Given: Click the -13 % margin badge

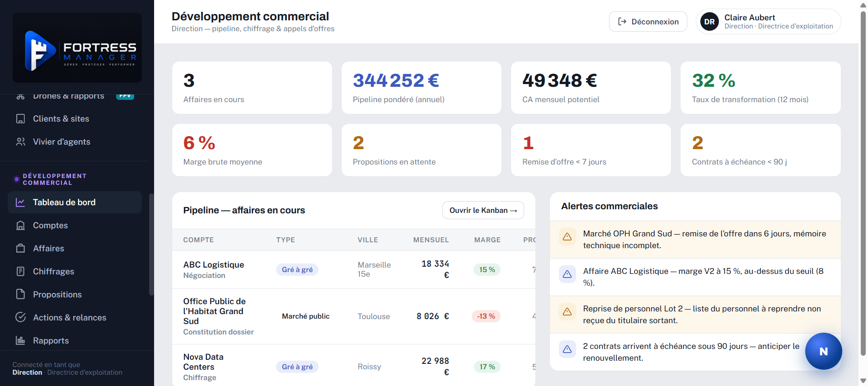Looking at the screenshot, I should click(x=486, y=316).
